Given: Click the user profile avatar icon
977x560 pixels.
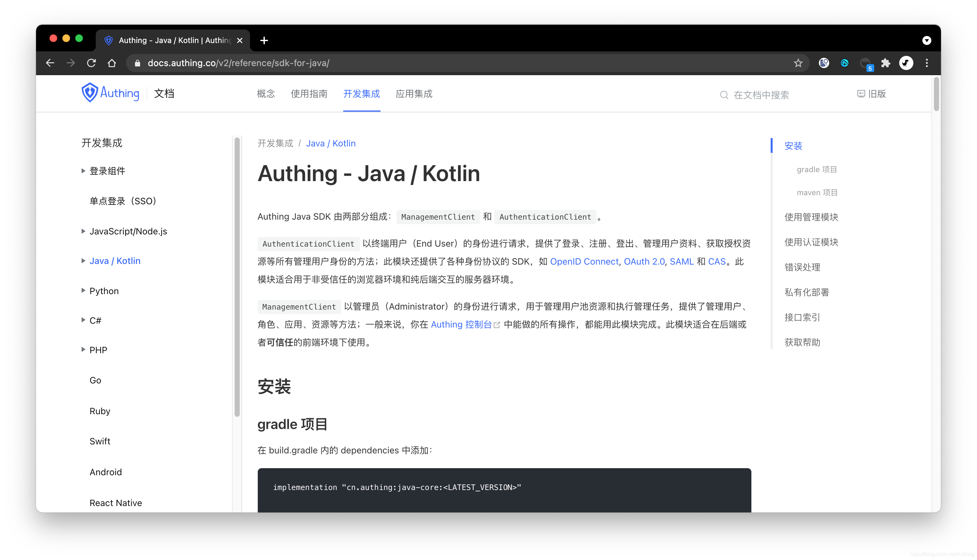Looking at the screenshot, I should [906, 63].
